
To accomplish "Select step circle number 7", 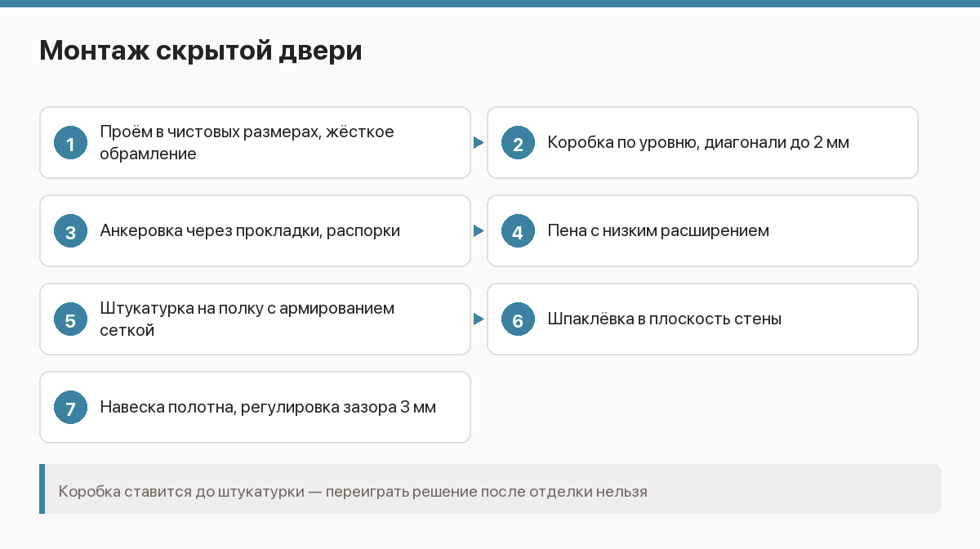I will (x=70, y=408).
